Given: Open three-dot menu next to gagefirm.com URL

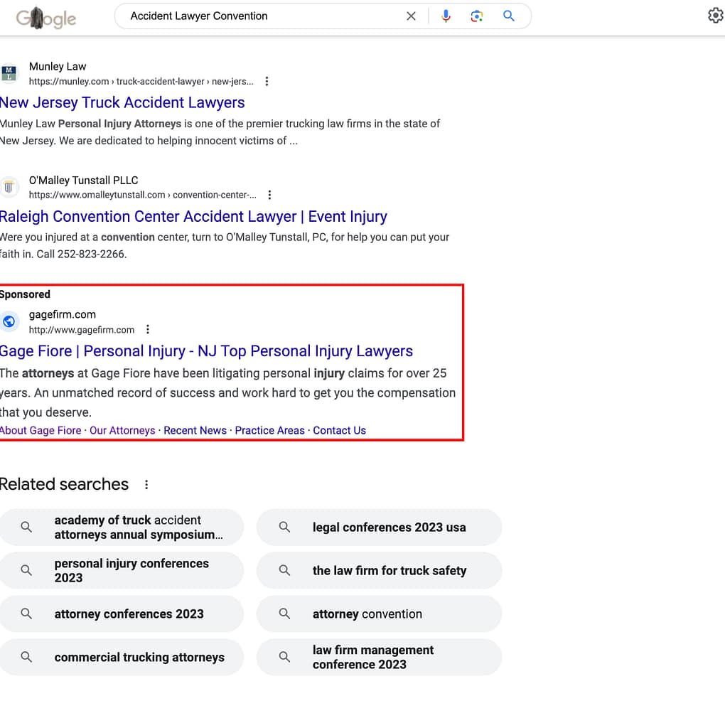Looking at the screenshot, I should 148,329.
